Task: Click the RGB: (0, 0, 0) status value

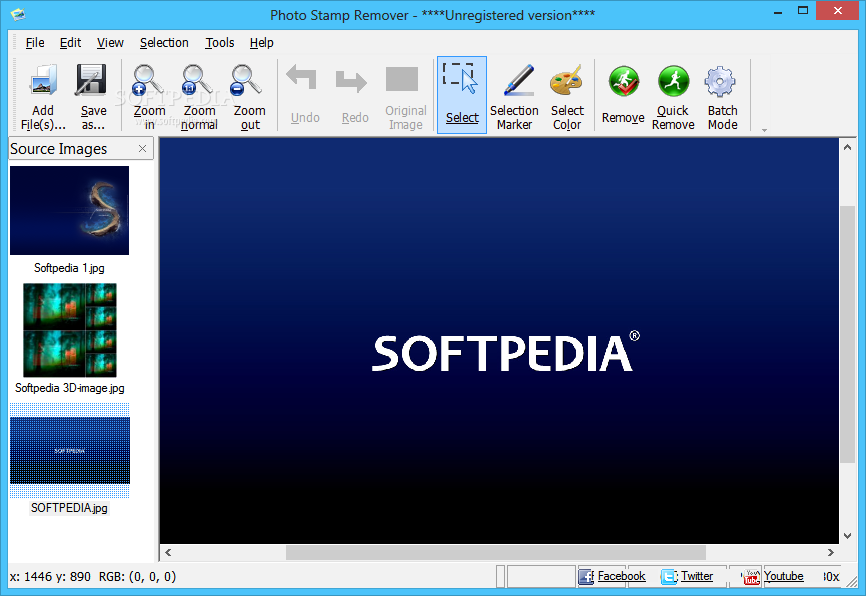Action: tap(138, 576)
